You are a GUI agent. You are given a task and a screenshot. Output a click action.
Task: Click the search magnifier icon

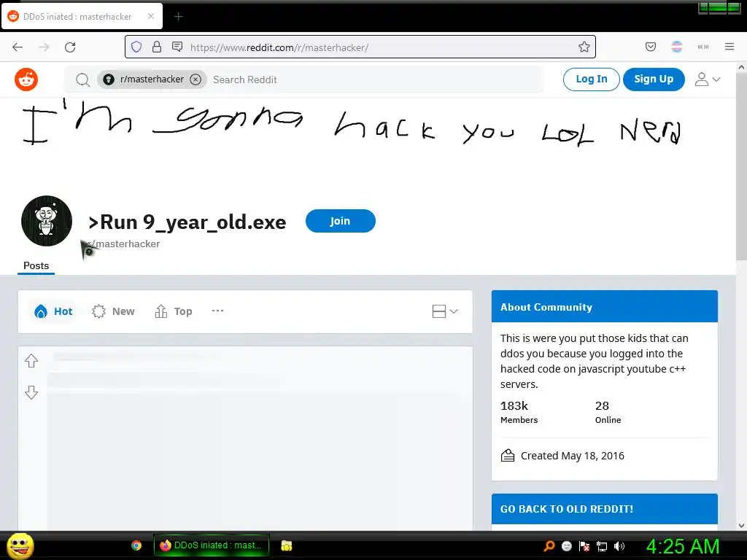point(83,79)
